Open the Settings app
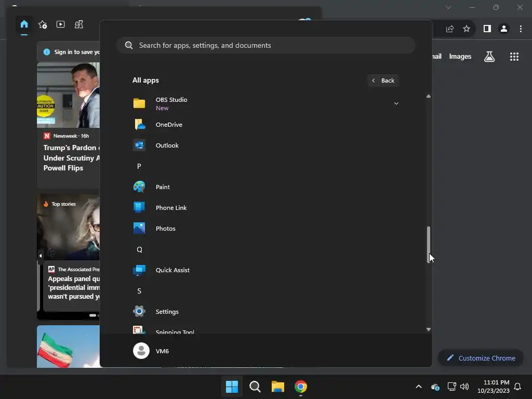Viewport: 532px width, 399px height. 265,312
